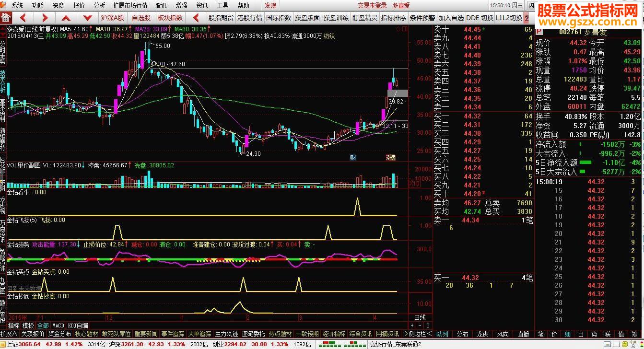Open 港股行情 from the toolbar

pyautogui.click(x=249, y=18)
